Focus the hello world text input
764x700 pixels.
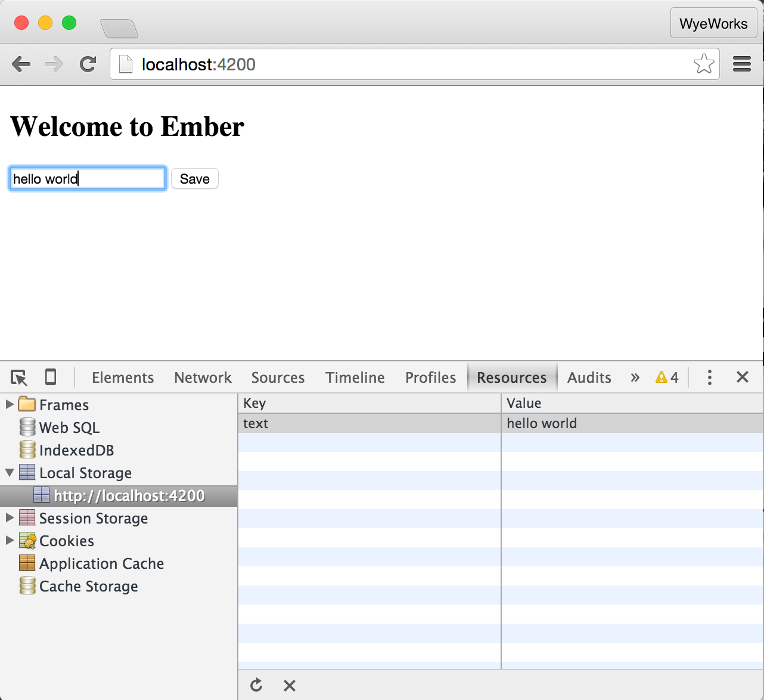pos(87,179)
